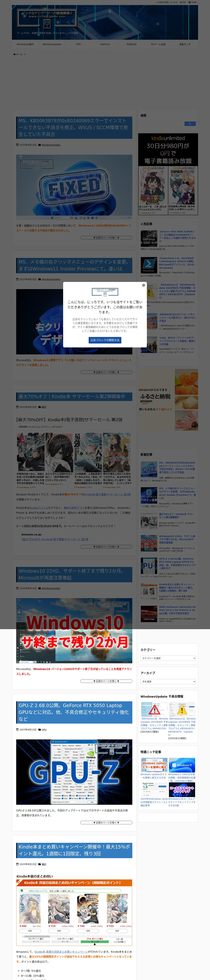Click the ¥450 manga cover in campaign

(x=30, y=908)
